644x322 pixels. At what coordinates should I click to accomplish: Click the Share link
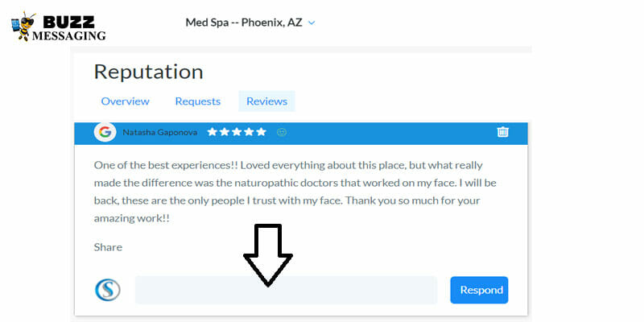point(108,247)
